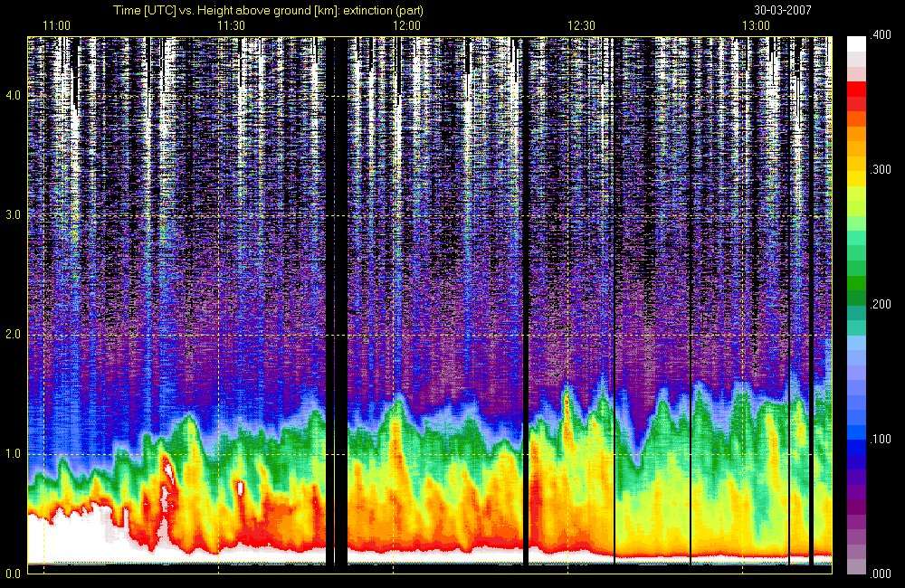This screenshot has height=588, width=905.
Task: Click the 4.0 km height axis label
Action: click(13, 95)
